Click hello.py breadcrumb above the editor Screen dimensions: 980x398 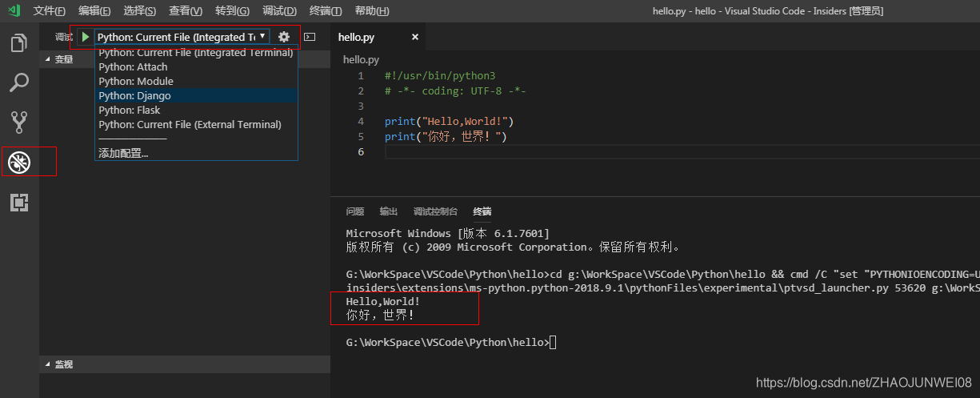coord(361,60)
